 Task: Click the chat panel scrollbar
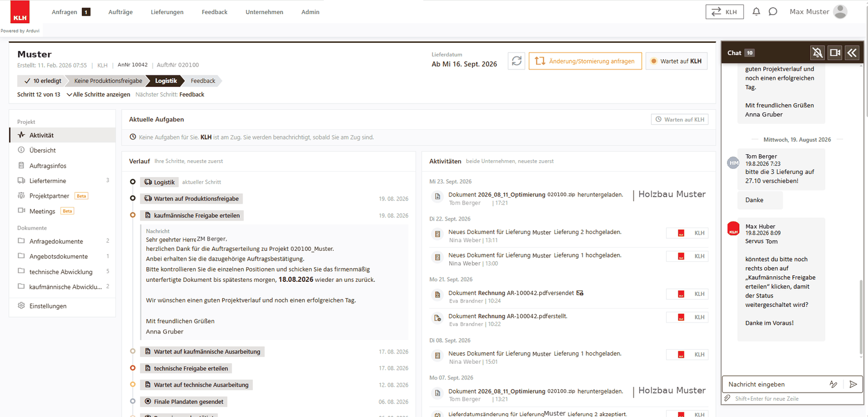coord(861,318)
